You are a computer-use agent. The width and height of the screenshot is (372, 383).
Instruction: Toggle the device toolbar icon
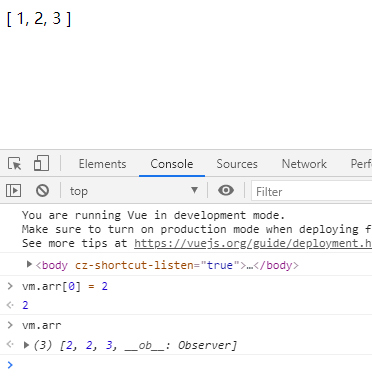click(x=41, y=163)
